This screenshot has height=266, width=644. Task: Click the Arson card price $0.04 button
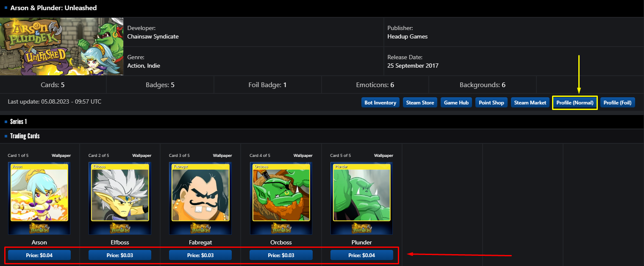(x=39, y=255)
